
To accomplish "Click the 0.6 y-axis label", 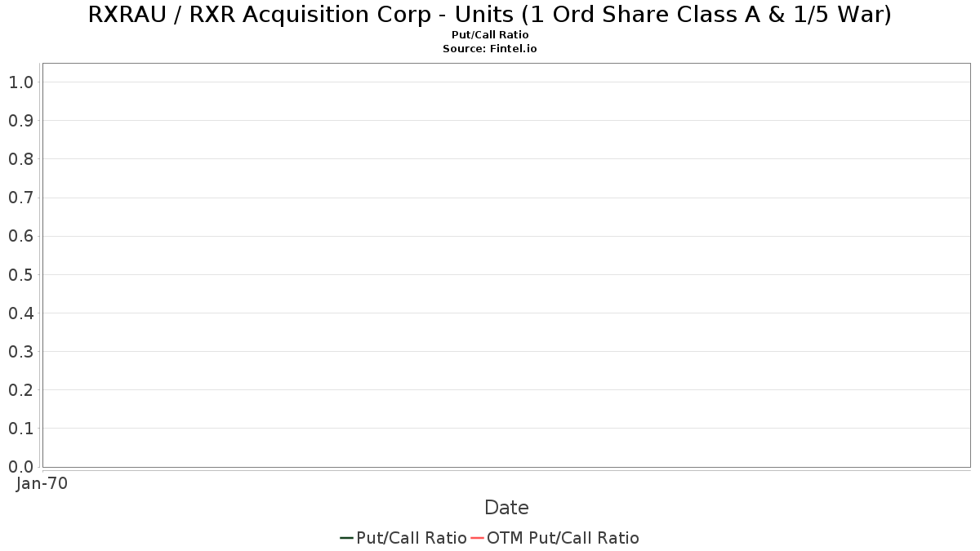I will 21,236.
